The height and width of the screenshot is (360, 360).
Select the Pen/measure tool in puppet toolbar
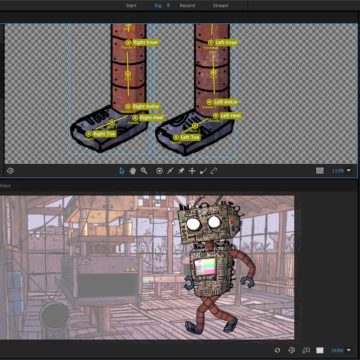point(214,171)
